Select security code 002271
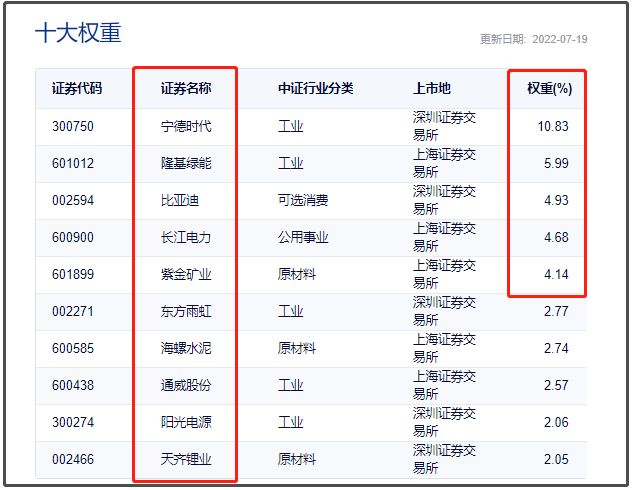The height and width of the screenshot is (490, 632). pos(73,311)
